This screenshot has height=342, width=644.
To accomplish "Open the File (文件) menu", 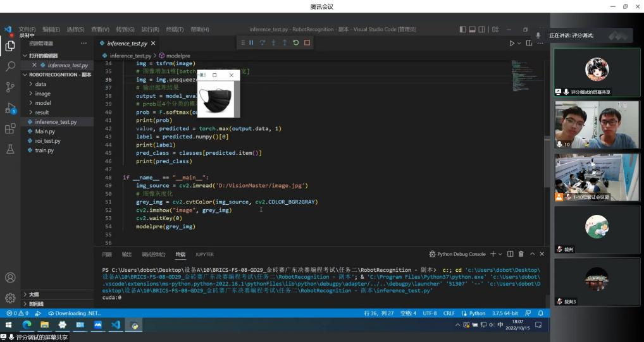I will pyautogui.click(x=27, y=30).
